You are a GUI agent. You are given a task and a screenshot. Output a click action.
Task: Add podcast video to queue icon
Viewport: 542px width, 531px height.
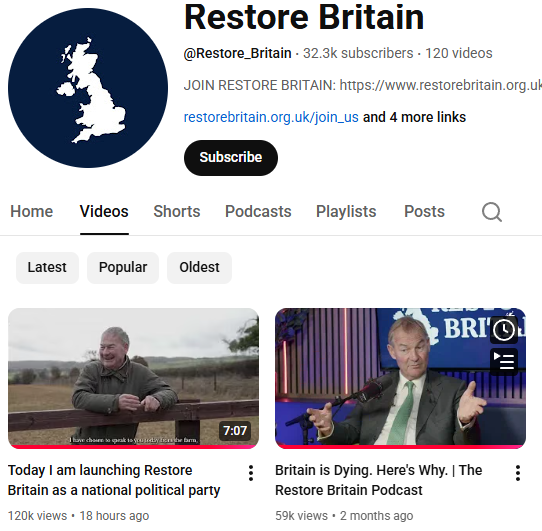[504, 362]
